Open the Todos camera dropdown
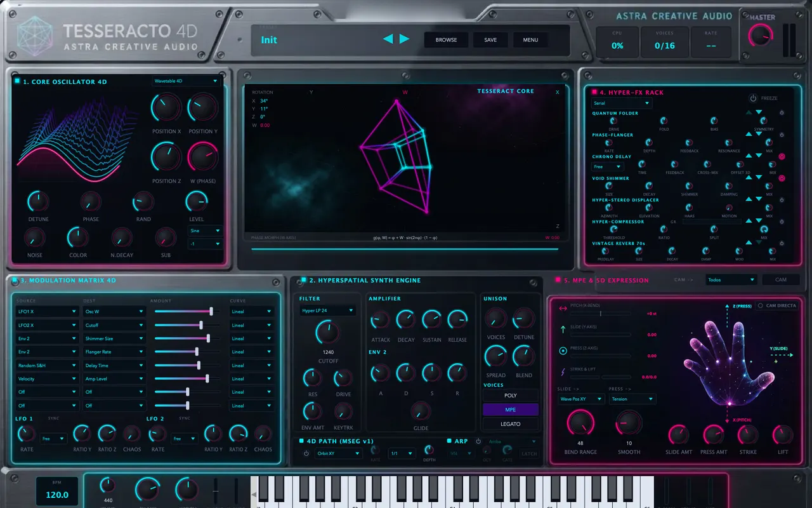812x508 pixels. (731, 279)
